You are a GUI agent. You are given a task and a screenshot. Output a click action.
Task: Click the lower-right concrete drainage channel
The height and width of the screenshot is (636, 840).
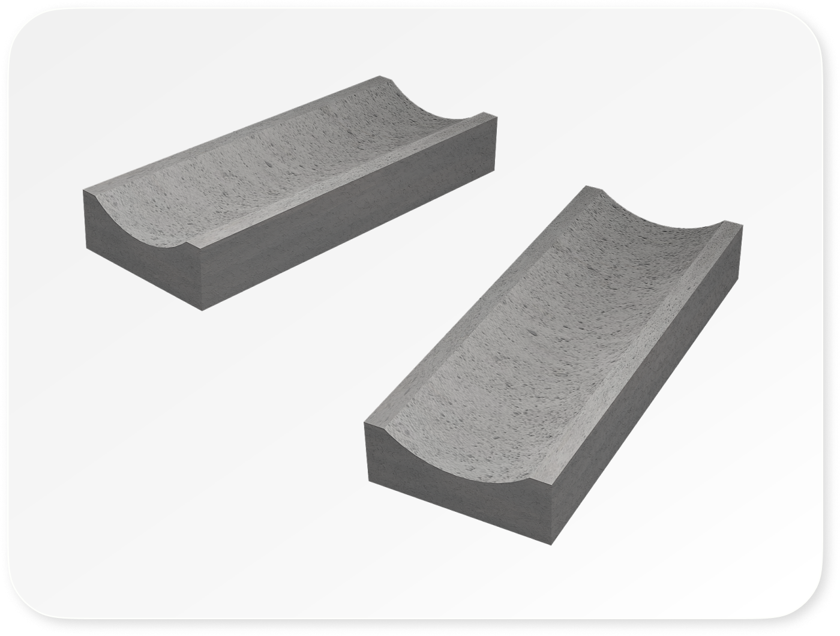552,360
